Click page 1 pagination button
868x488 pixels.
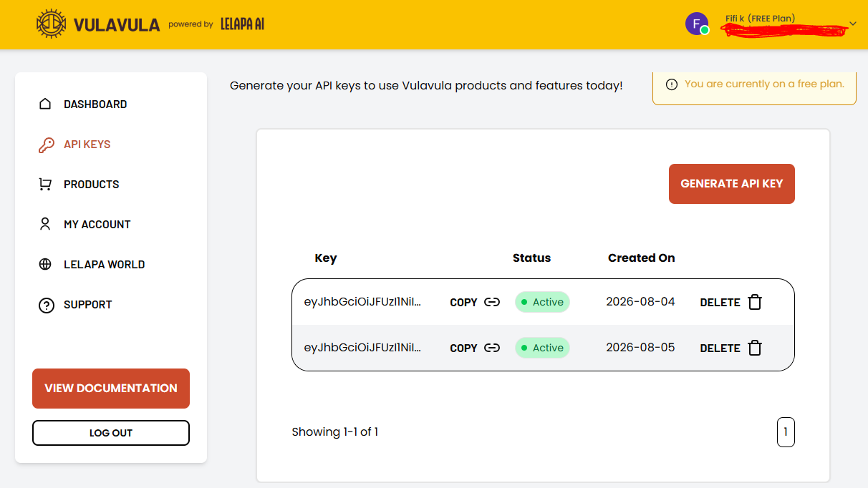click(786, 432)
